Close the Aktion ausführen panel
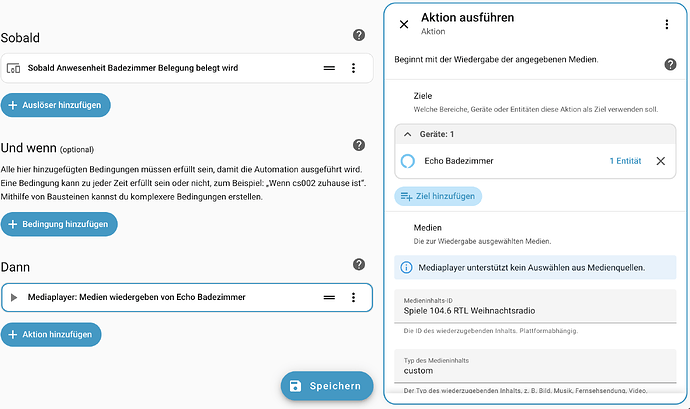The image size is (690, 409). click(404, 24)
